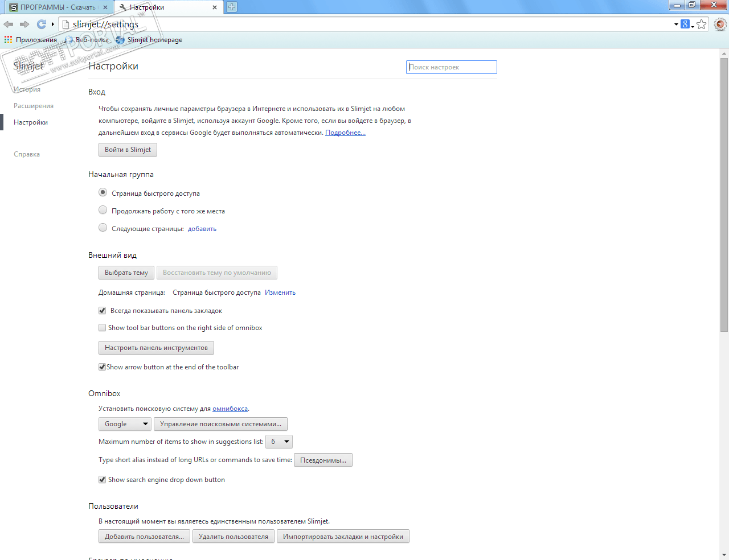729x560 pixels.
Task: Click the Начальная группа section heading
Action: (x=121, y=174)
